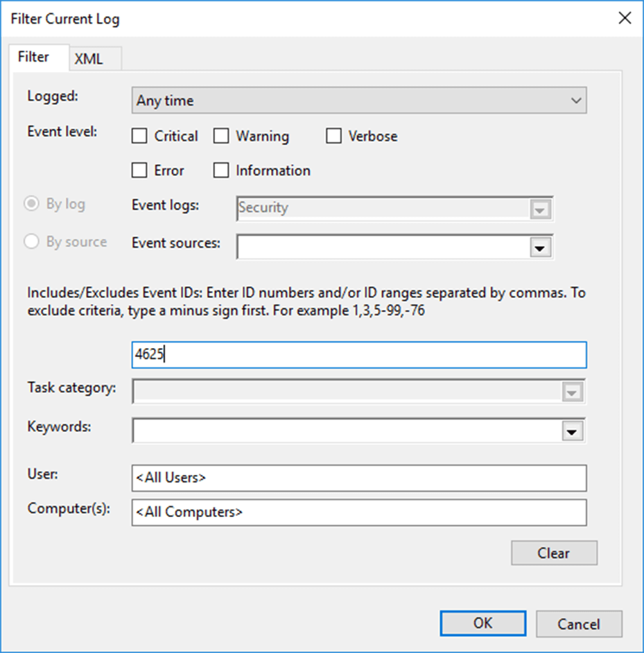Check the Information event level
This screenshot has width=644, height=653.
pos(222,170)
